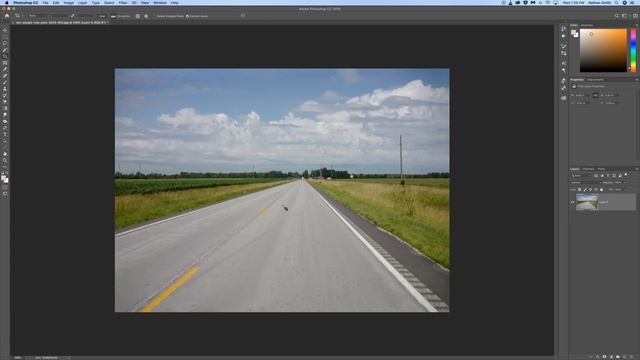
Task: Open the layer filter Kind dropdown
Action: pos(581,176)
